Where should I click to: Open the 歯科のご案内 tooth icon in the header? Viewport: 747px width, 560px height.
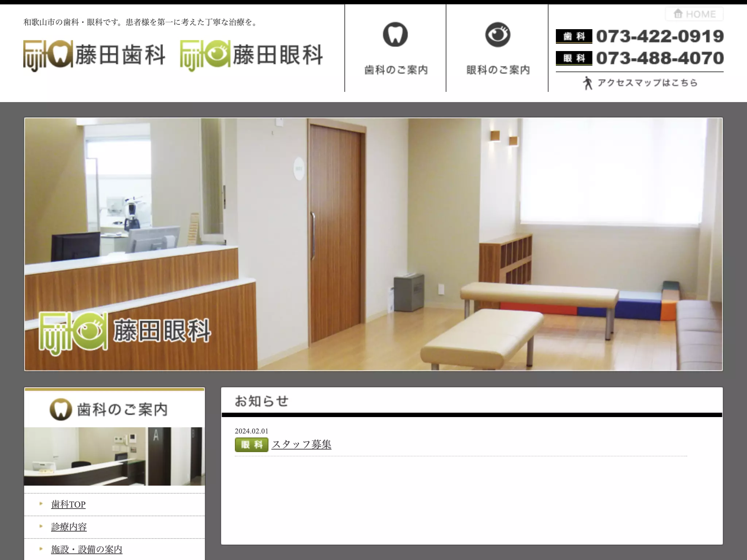pyautogui.click(x=395, y=35)
